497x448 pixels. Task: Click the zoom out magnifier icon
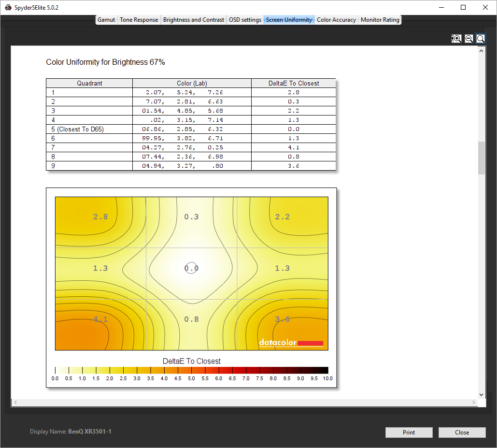click(469, 39)
